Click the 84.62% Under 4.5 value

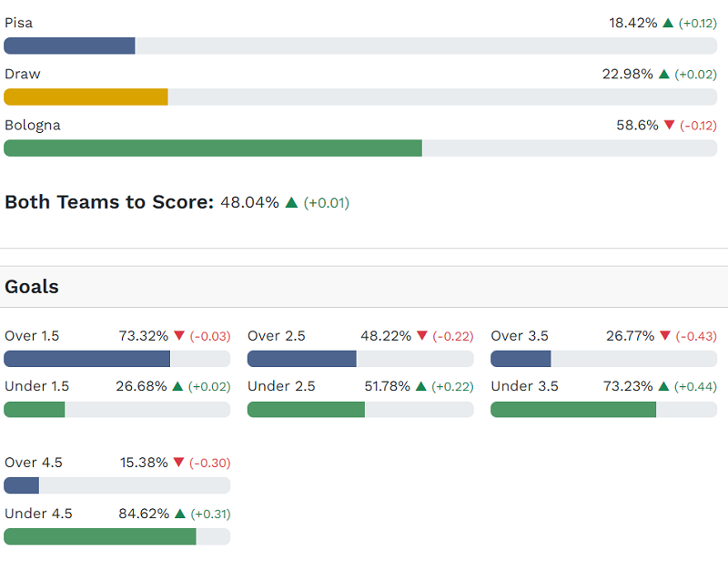[x=144, y=514]
